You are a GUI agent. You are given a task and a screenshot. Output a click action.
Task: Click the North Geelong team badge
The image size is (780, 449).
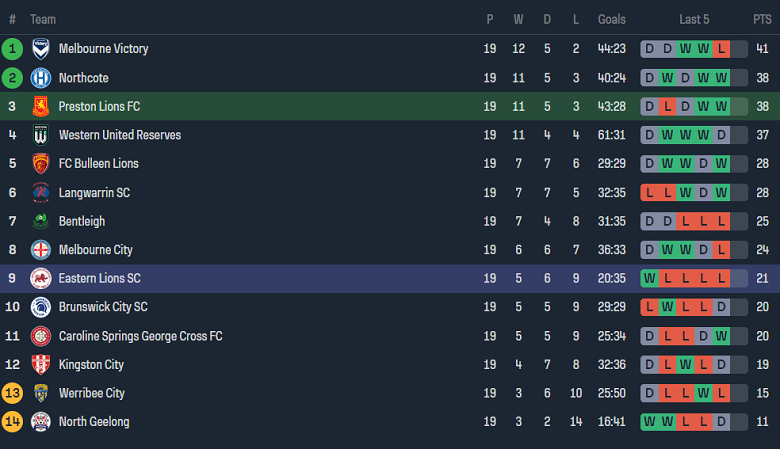coord(41,422)
